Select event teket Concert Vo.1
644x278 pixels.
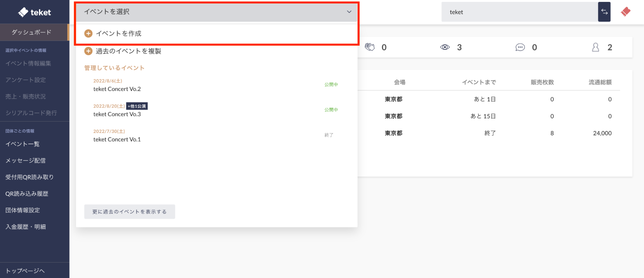117,139
